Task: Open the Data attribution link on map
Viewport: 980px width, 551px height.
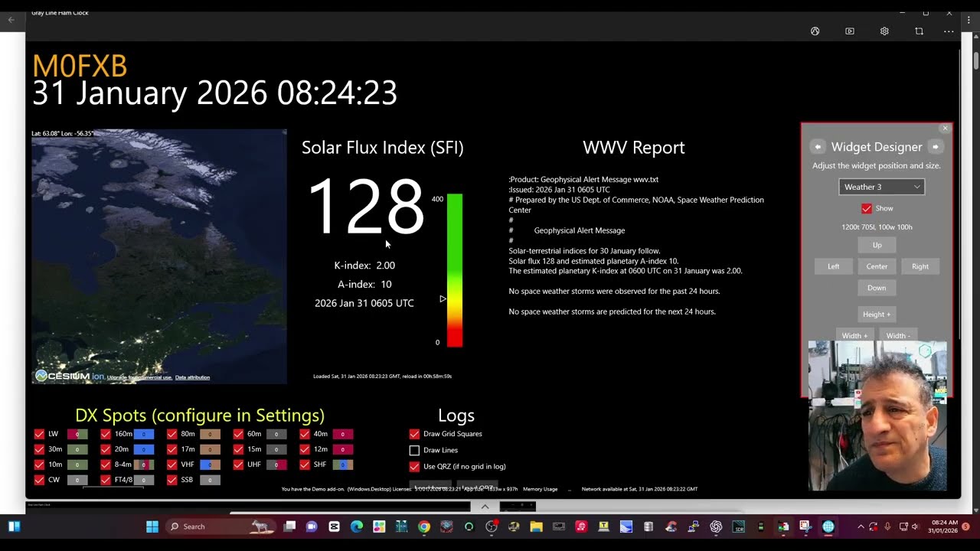Action: point(192,377)
